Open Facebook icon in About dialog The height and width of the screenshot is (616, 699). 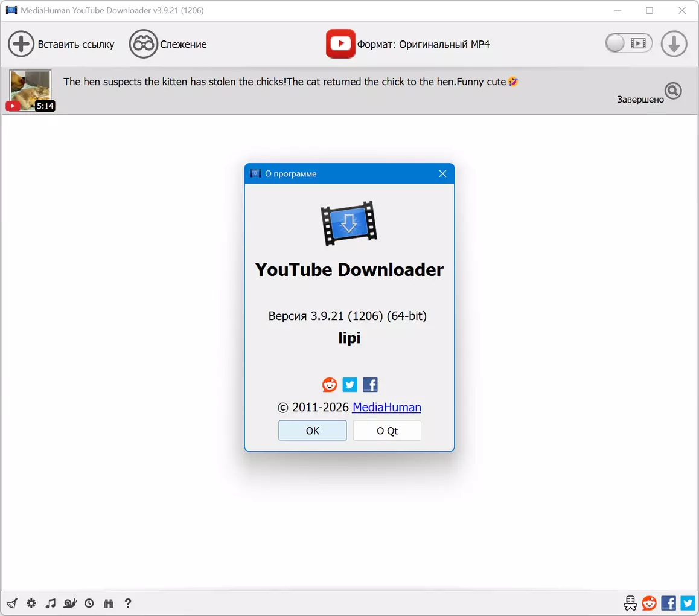pos(370,385)
